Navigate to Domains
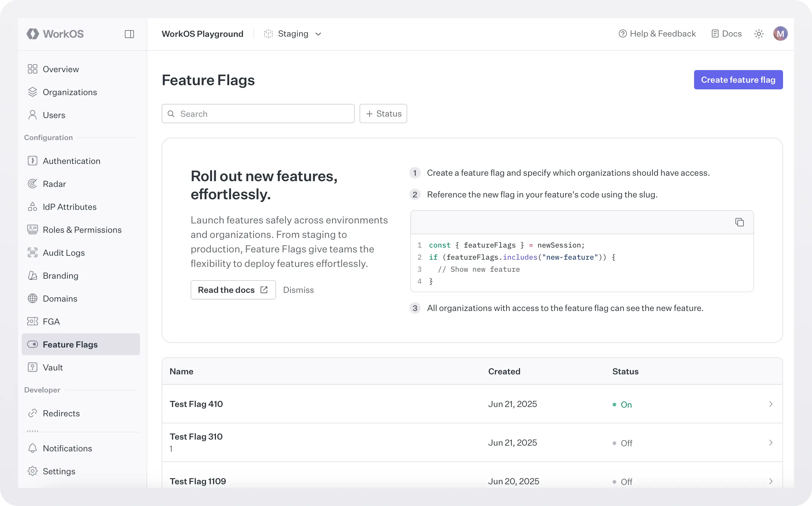812x506 pixels. pos(81,298)
